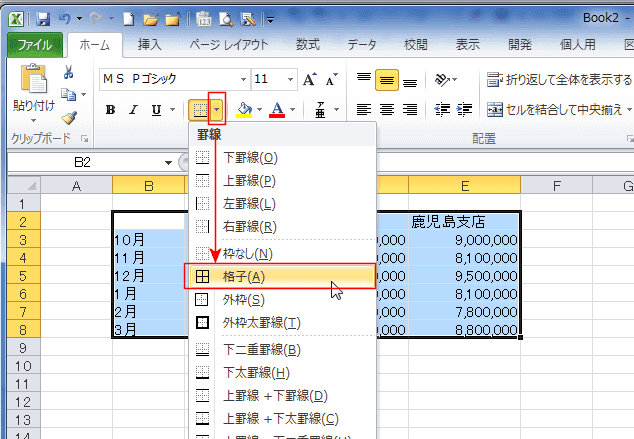Switch to the 表示 tab
634x439 pixels.
pyautogui.click(x=468, y=45)
